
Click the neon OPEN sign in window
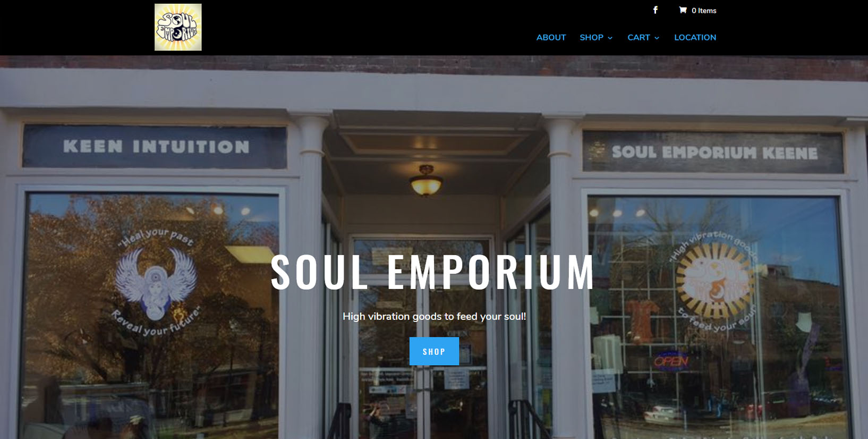coord(671,361)
